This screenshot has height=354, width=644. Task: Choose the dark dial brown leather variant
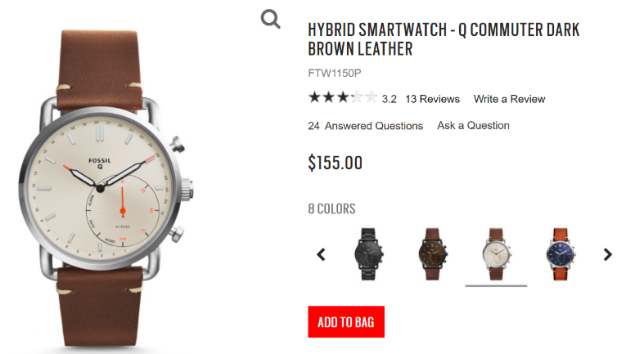(433, 254)
